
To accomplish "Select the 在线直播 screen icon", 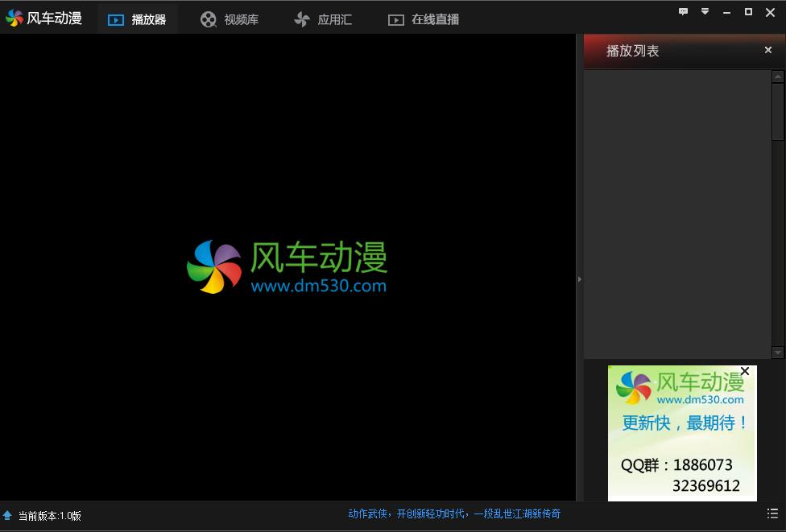I will [395, 19].
